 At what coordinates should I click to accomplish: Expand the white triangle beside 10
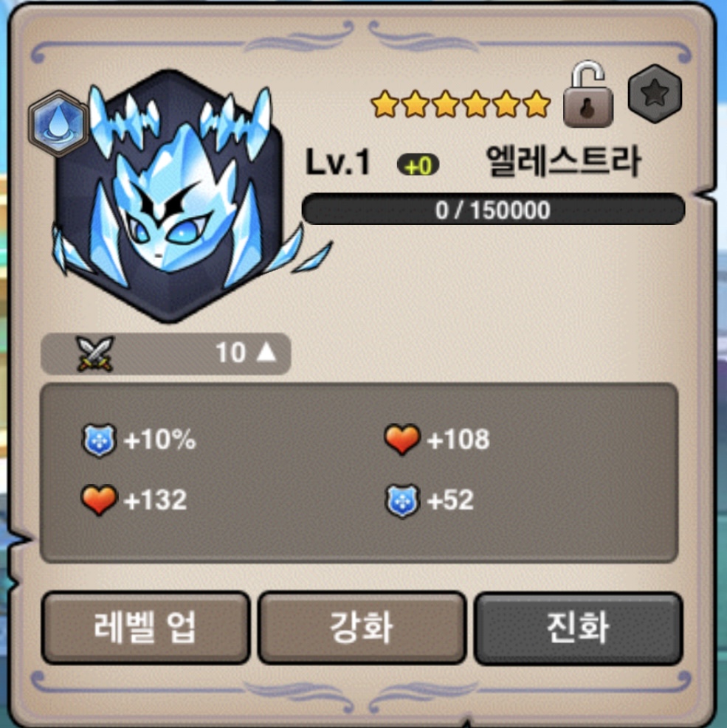266,352
